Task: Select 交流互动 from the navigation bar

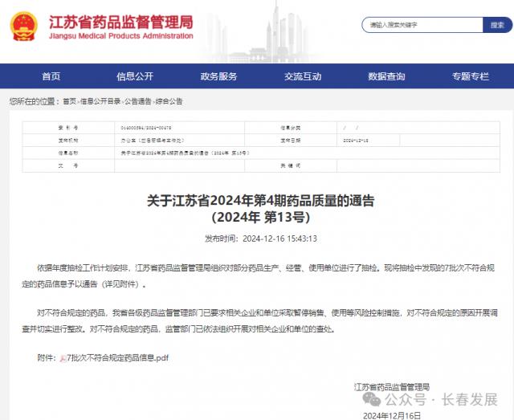Action: (303, 76)
